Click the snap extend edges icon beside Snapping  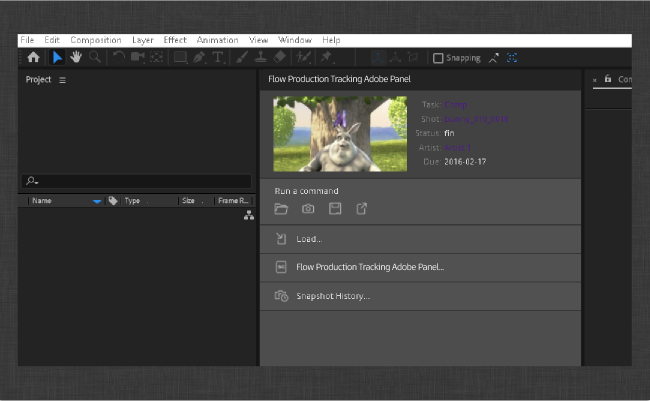tap(493, 58)
